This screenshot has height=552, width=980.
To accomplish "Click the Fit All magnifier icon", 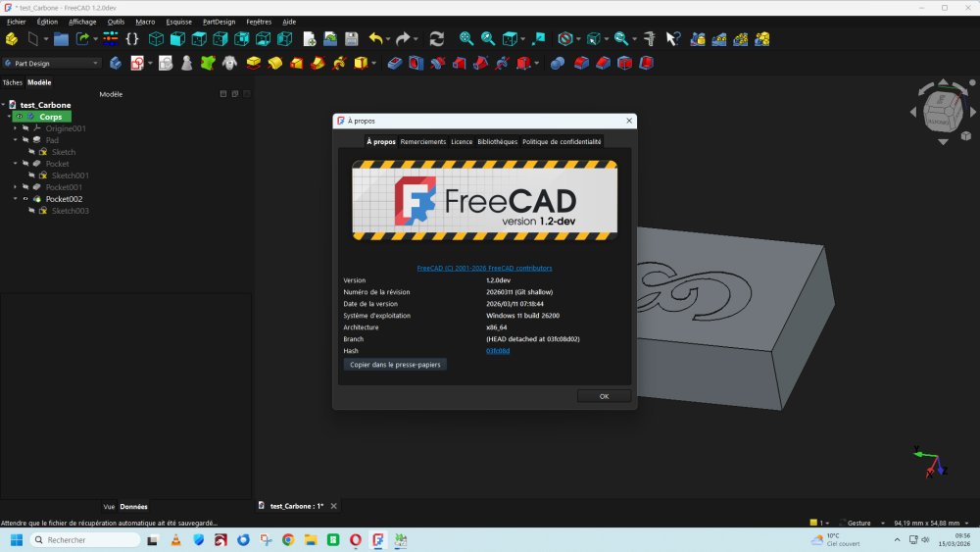I will pyautogui.click(x=465, y=39).
